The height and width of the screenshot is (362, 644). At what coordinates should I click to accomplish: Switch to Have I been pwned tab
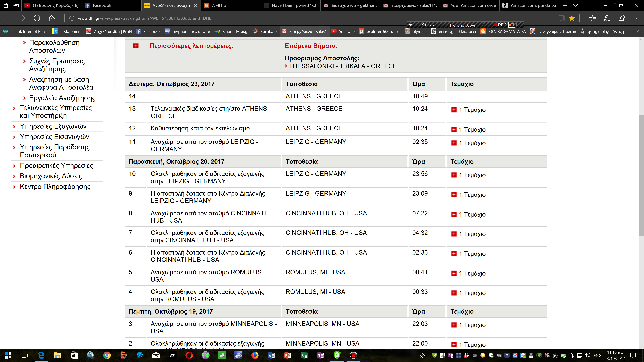291,5
